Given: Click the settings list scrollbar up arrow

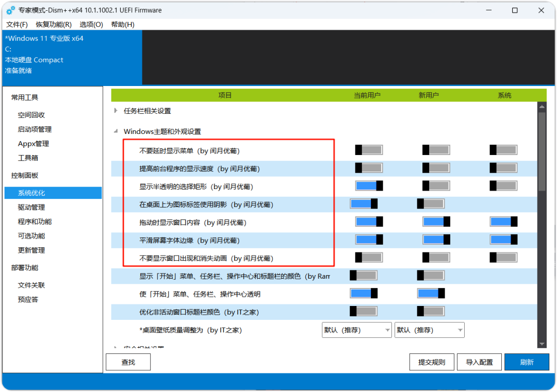Looking at the screenshot, I should (542, 107).
